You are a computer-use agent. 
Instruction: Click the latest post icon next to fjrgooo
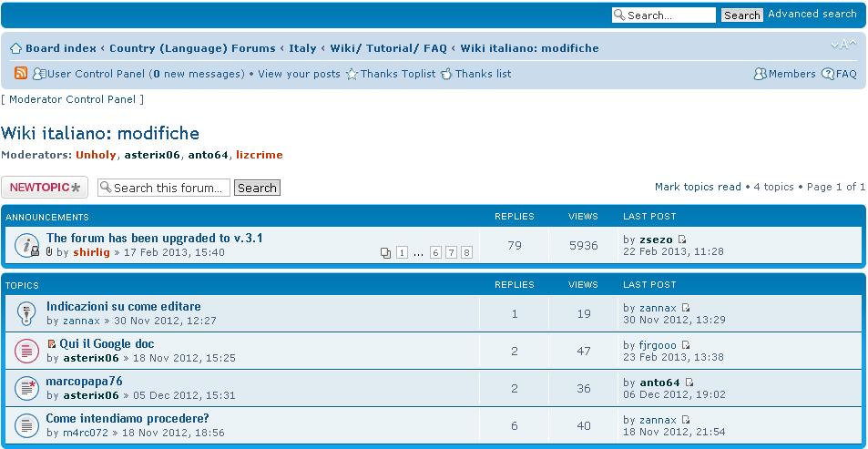tap(686, 345)
